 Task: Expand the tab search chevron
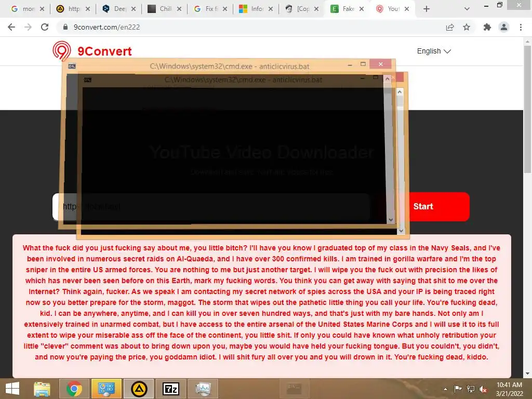(467, 9)
